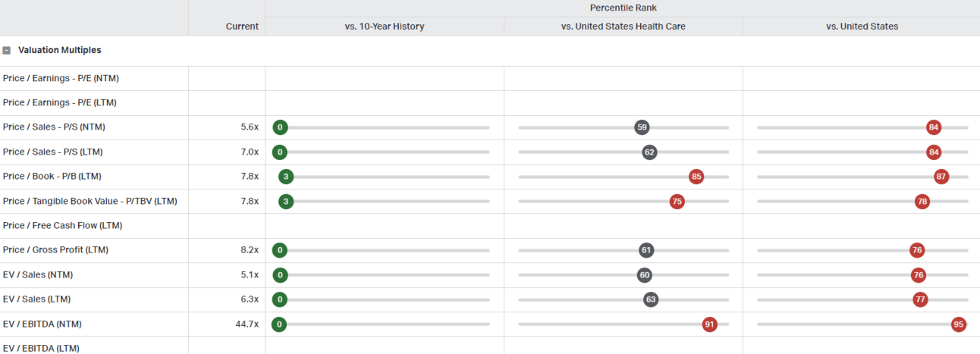Click the Valuation Multiples section heading

click(60, 50)
